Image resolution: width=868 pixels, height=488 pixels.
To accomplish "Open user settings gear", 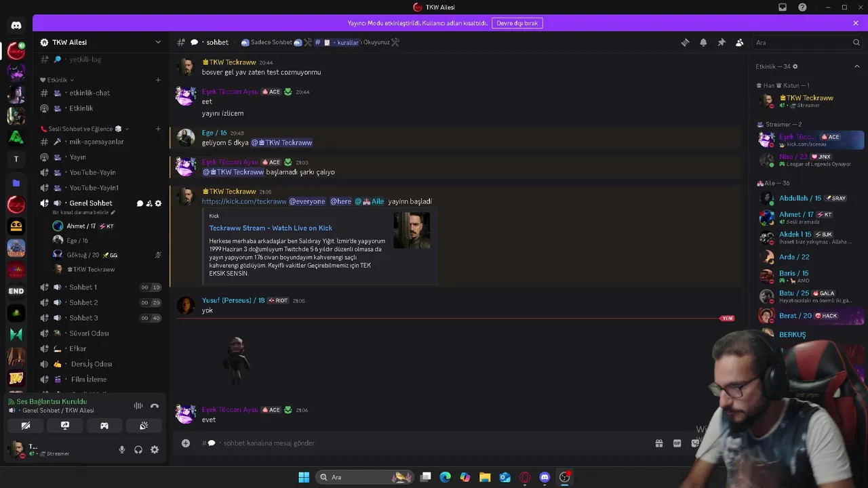I will [155, 449].
